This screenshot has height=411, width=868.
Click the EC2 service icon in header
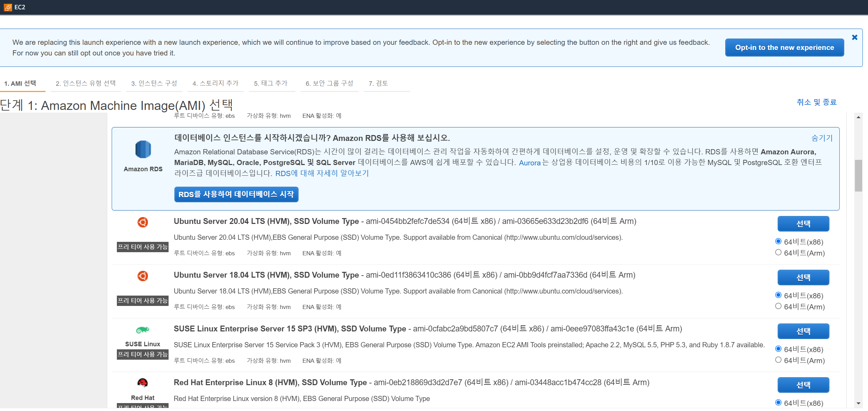point(8,7)
